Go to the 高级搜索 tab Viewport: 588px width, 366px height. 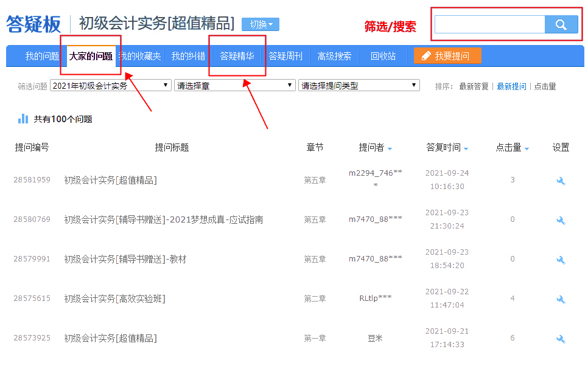click(334, 57)
